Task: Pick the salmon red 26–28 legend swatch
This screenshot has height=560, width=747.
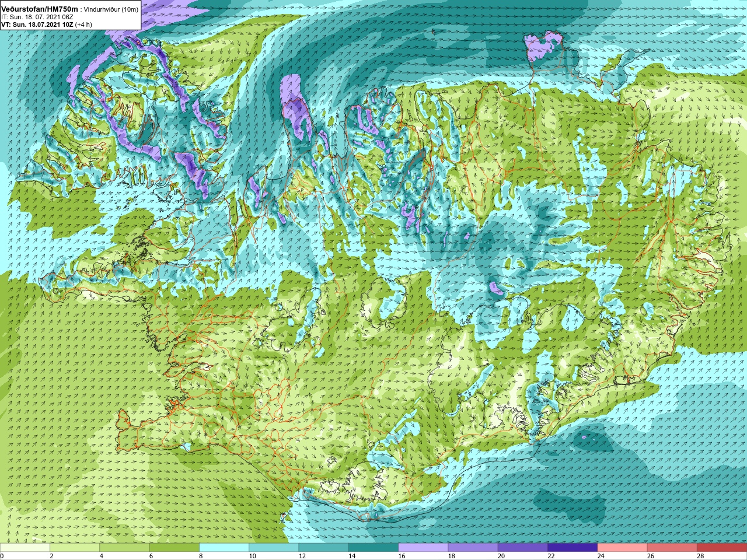Action: (672, 548)
